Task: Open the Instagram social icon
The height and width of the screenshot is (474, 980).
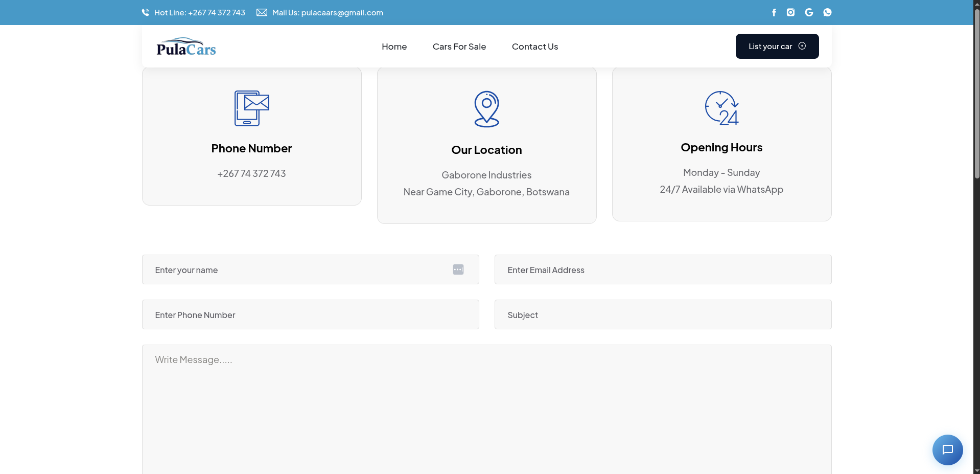Action: pyautogui.click(x=790, y=12)
